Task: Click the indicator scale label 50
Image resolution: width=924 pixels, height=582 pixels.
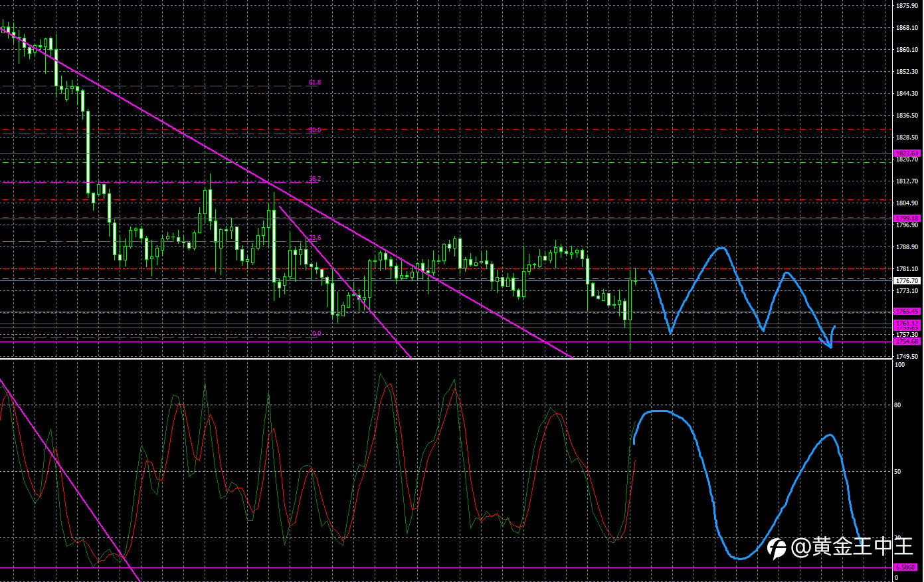Action: click(x=898, y=472)
